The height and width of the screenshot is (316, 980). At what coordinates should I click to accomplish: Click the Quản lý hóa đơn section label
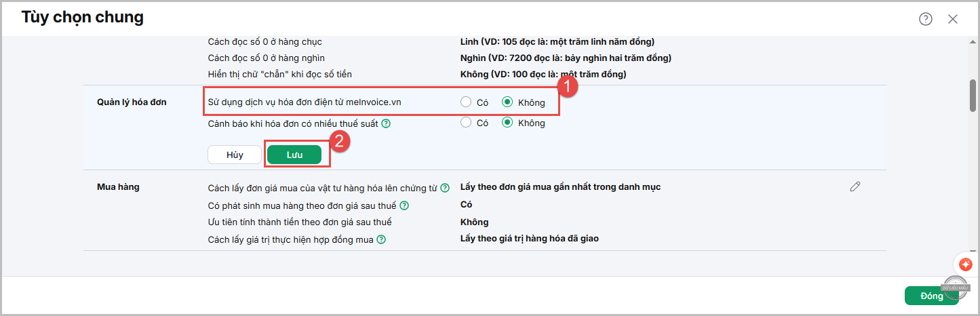click(x=132, y=102)
